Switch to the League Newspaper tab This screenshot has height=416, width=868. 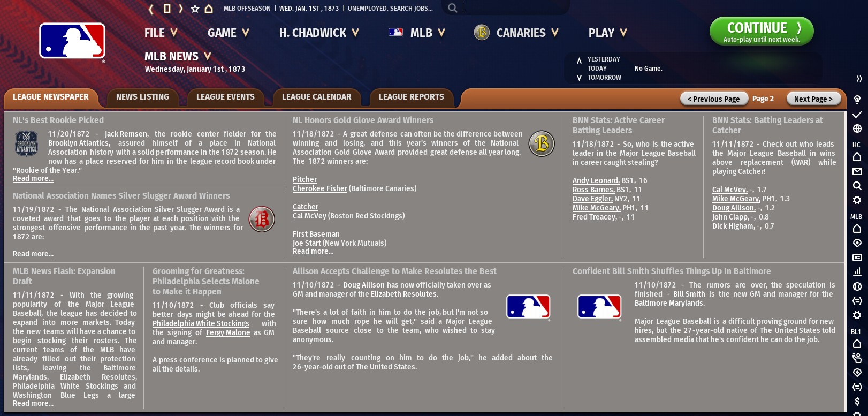[x=51, y=97]
